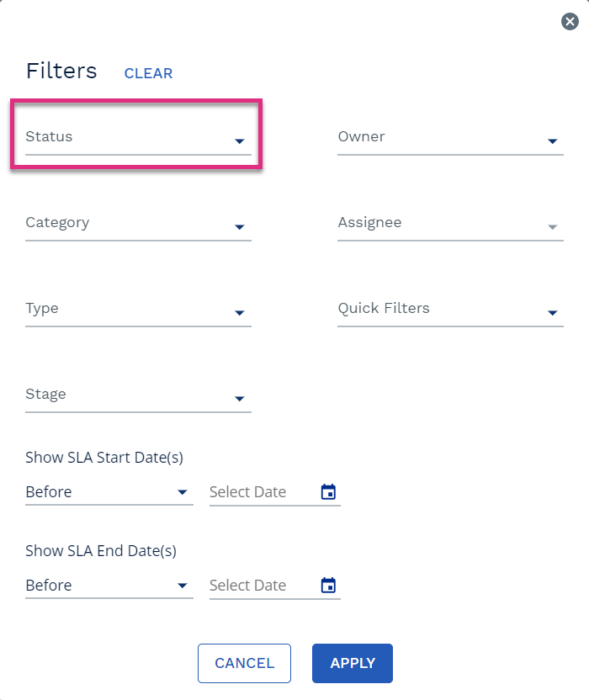Open calendar picker for SLA Start Date
The width and height of the screenshot is (589, 700).
(x=328, y=491)
